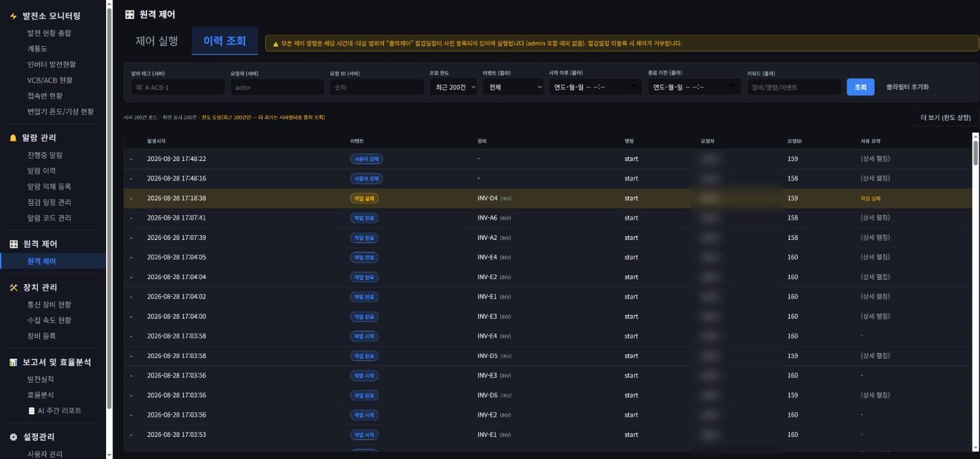Image resolution: width=980 pixels, height=459 pixels.
Task: Click the grid icon beside 원격 제어 sidebar header
Action: 13,244
